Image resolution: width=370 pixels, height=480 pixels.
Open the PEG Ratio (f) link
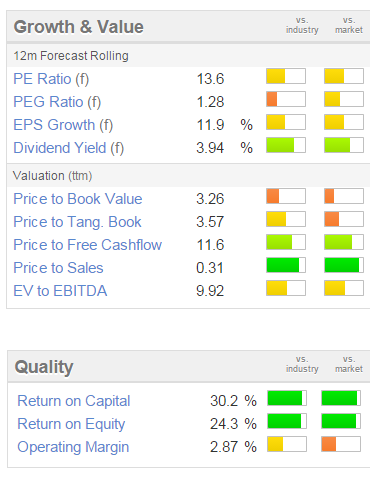click(x=57, y=102)
